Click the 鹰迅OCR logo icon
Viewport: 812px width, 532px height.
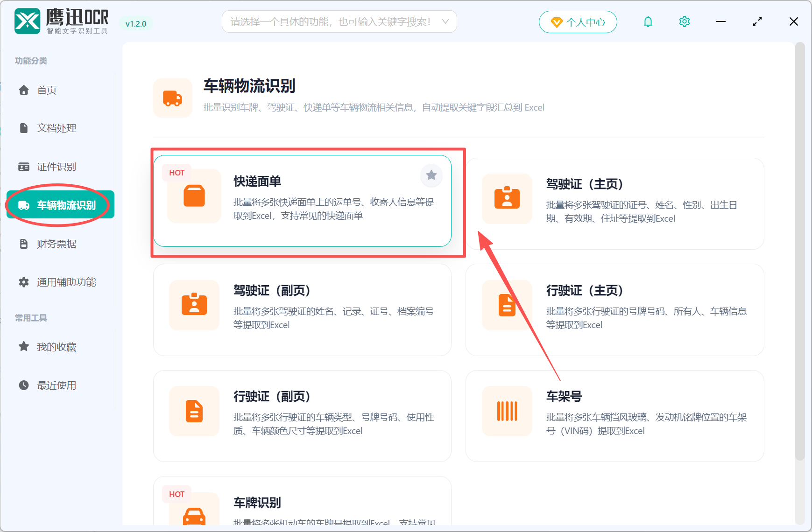[x=27, y=21]
